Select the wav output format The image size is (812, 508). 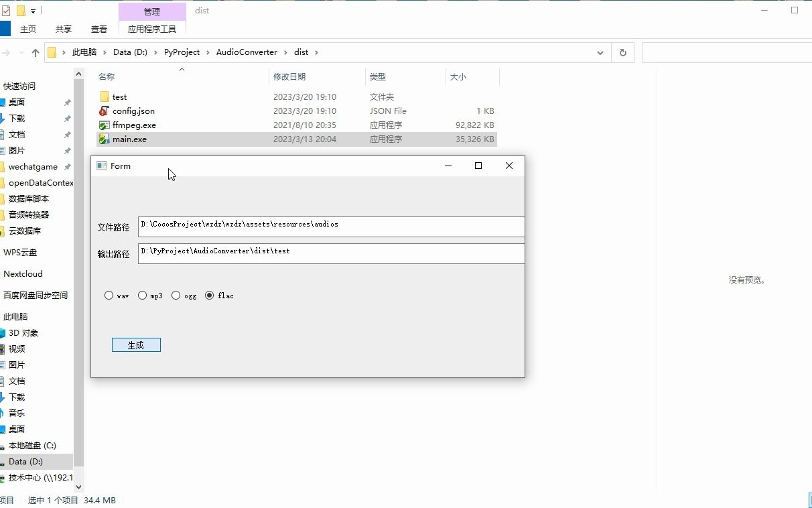pyautogui.click(x=109, y=295)
